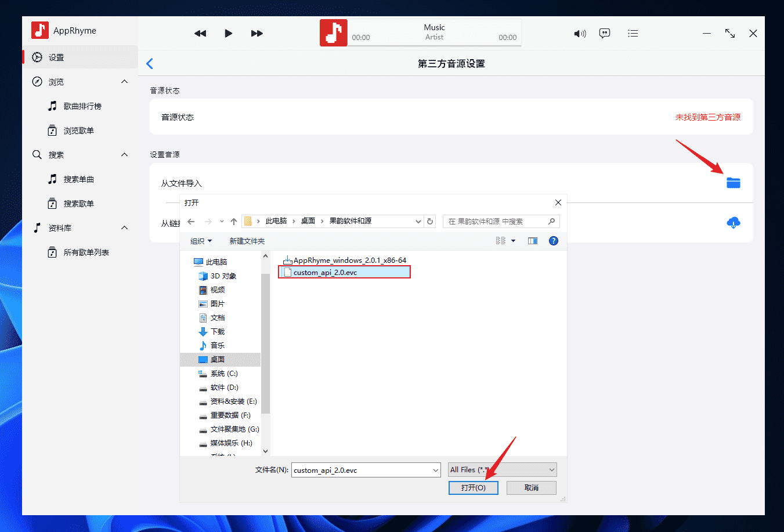
Task: Open the view options dropdown arrow
Action: tap(514, 241)
